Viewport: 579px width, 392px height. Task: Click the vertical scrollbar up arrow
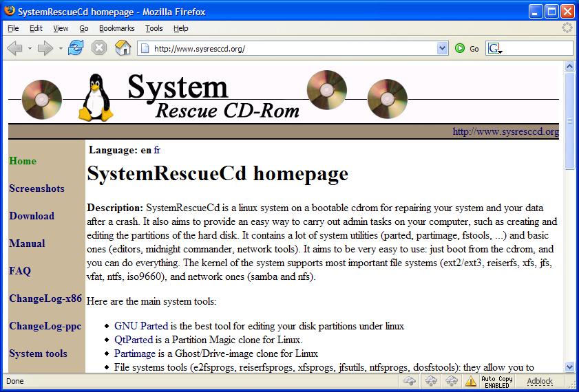click(x=569, y=67)
